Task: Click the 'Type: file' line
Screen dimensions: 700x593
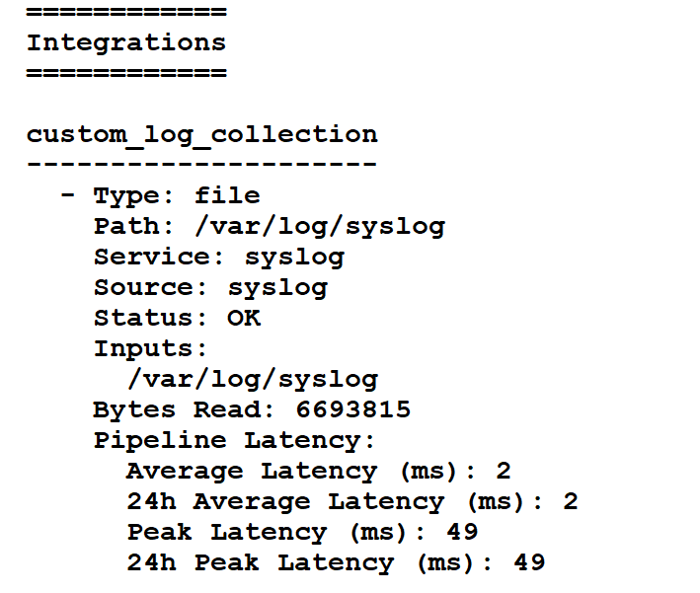Action: click(177, 195)
